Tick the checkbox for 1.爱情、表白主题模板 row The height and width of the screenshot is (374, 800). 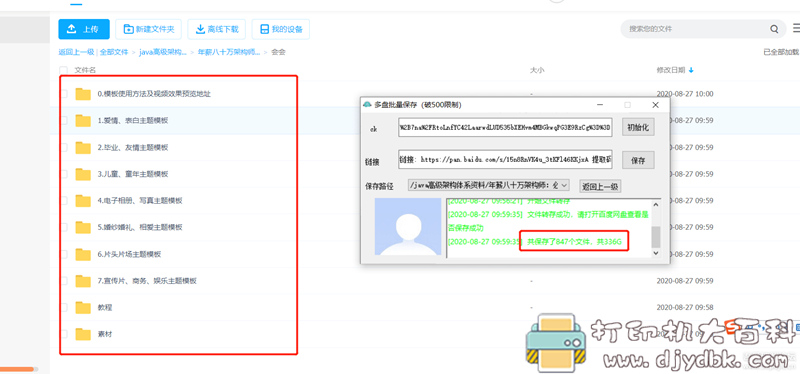pyautogui.click(x=64, y=120)
